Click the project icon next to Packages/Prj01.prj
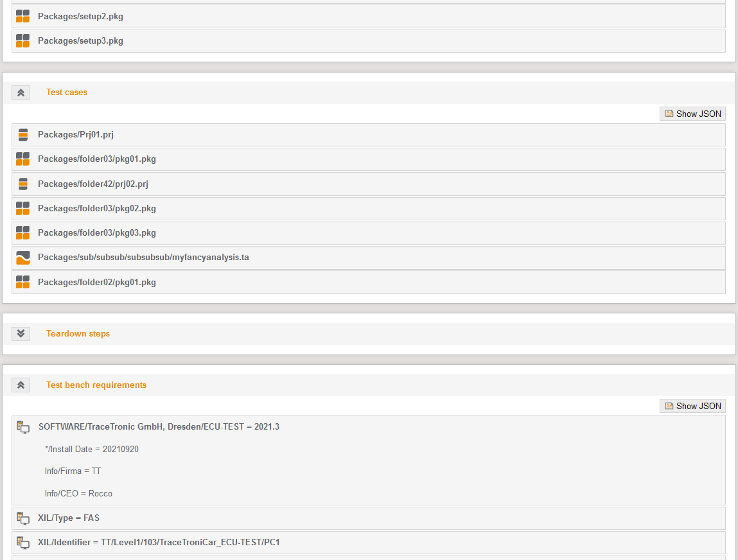Image resolution: width=738 pixels, height=560 pixels. click(23, 135)
